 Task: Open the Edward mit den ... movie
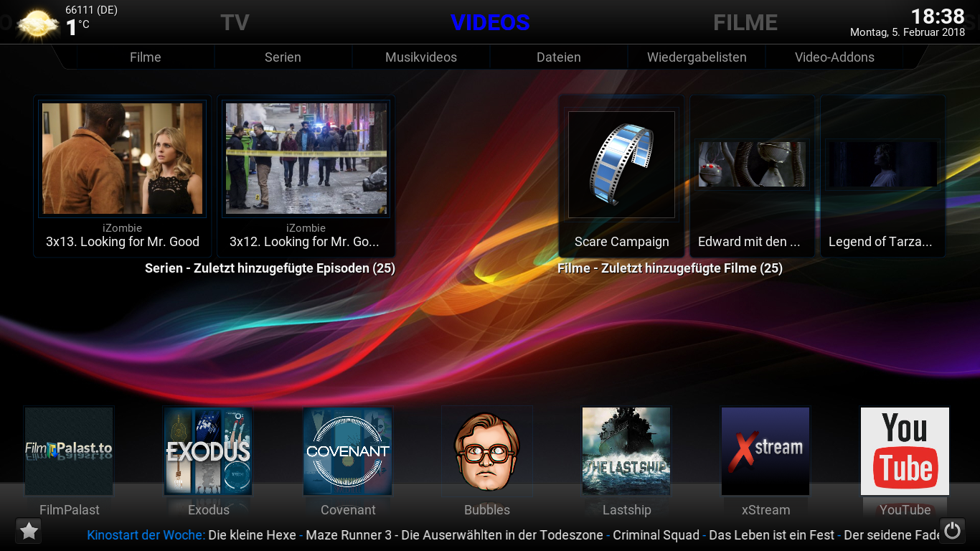point(752,176)
